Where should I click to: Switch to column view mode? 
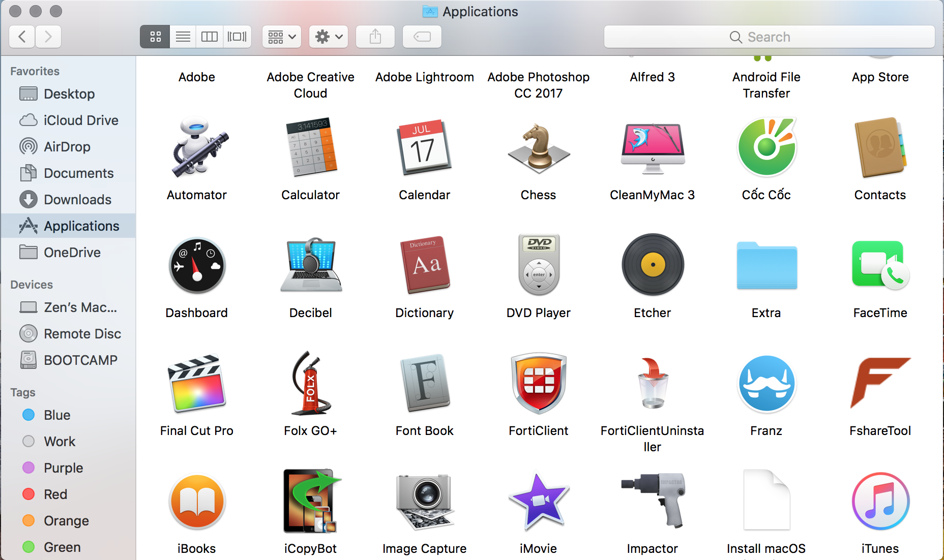210,37
